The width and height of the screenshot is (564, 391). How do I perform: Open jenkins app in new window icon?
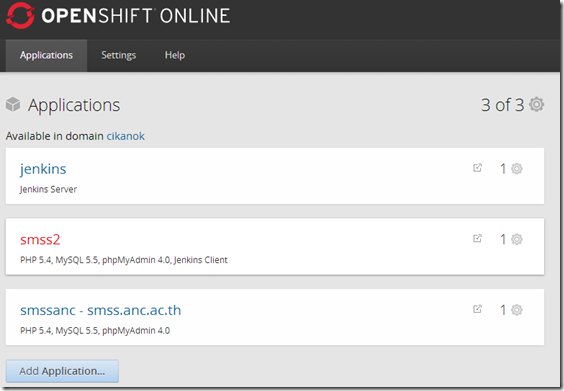[x=477, y=168]
